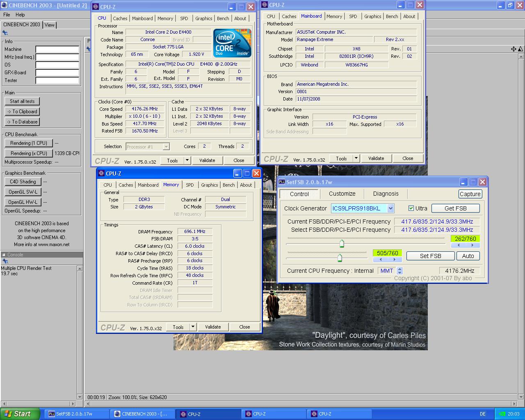This screenshot has width=525, height=420.
Task: Click OpenGL SW-L button
Action: point(23,192)
